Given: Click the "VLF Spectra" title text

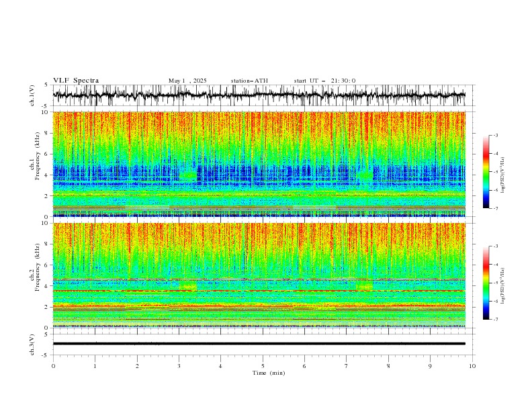Looking at the screenshot, I should click(76, 81).
